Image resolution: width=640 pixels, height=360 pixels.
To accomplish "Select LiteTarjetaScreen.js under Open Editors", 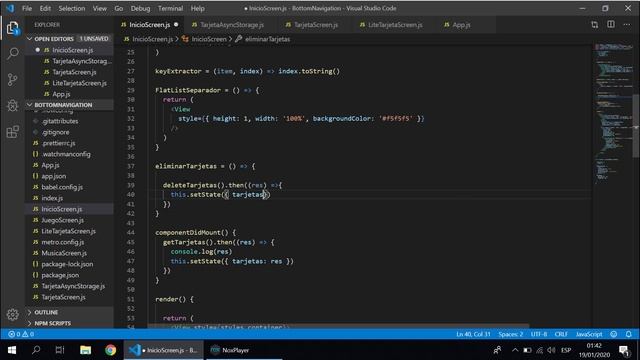I will (79, 83).
